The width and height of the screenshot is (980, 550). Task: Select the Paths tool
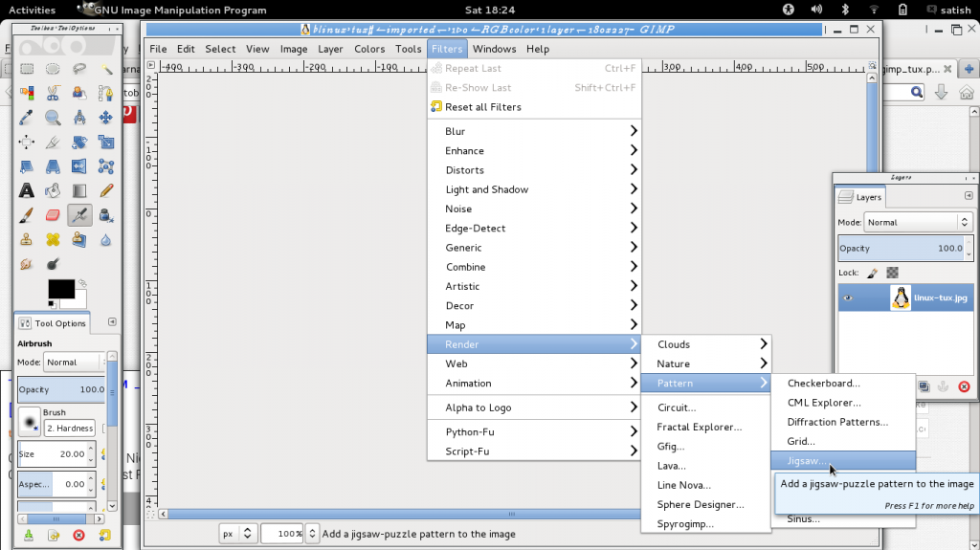pyautogui.click(x=105, y=93)
